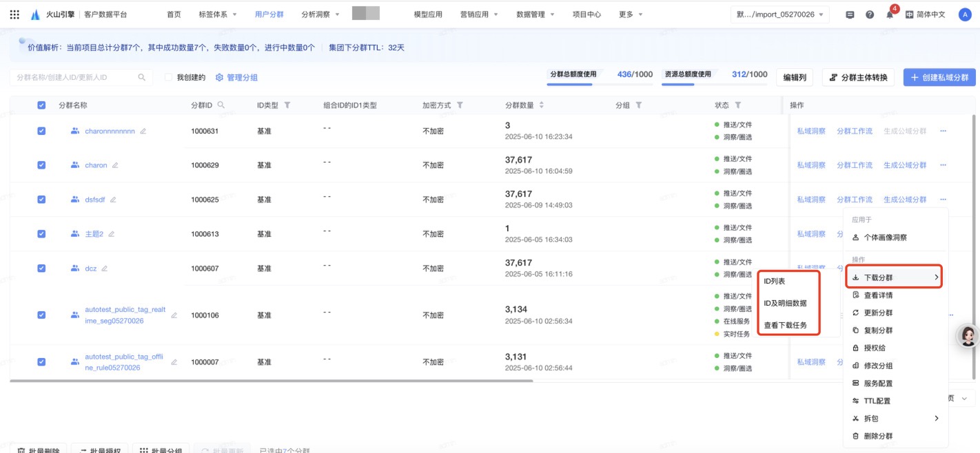980x453 pixels.
Task: Click the search magnifier in name field
Action: 142,77
